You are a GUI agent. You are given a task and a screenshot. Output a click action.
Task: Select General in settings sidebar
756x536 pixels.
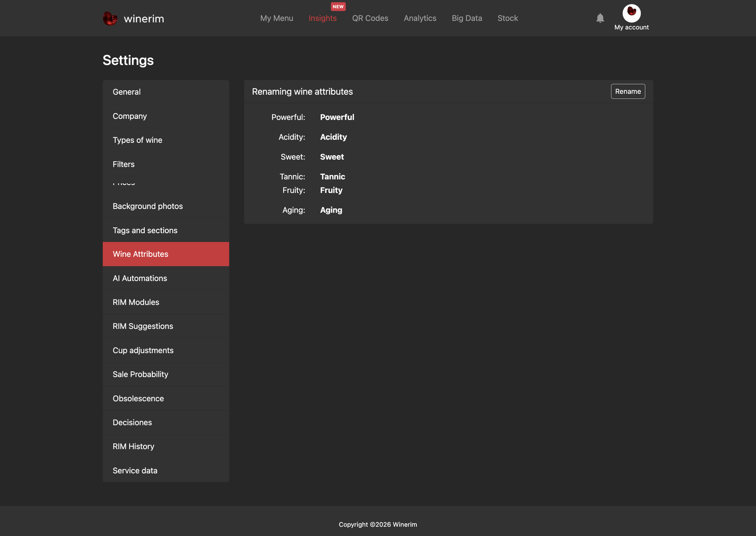click(166, 92)
